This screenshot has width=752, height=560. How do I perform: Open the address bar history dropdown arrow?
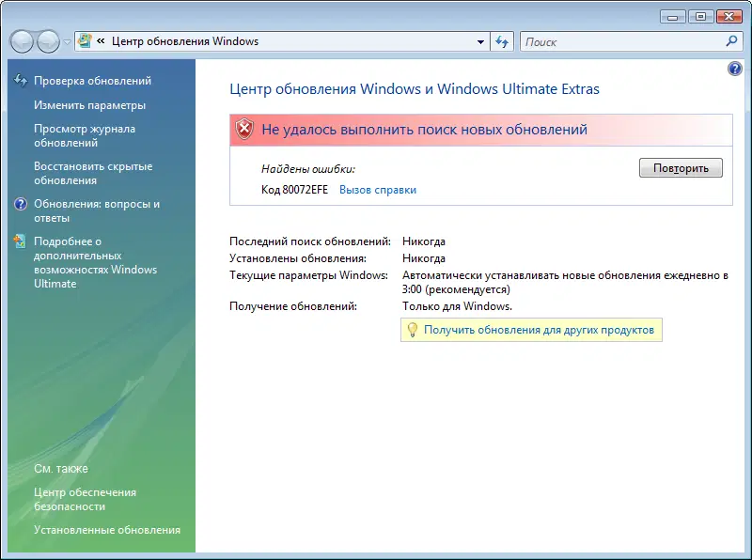tap(480, 41)
